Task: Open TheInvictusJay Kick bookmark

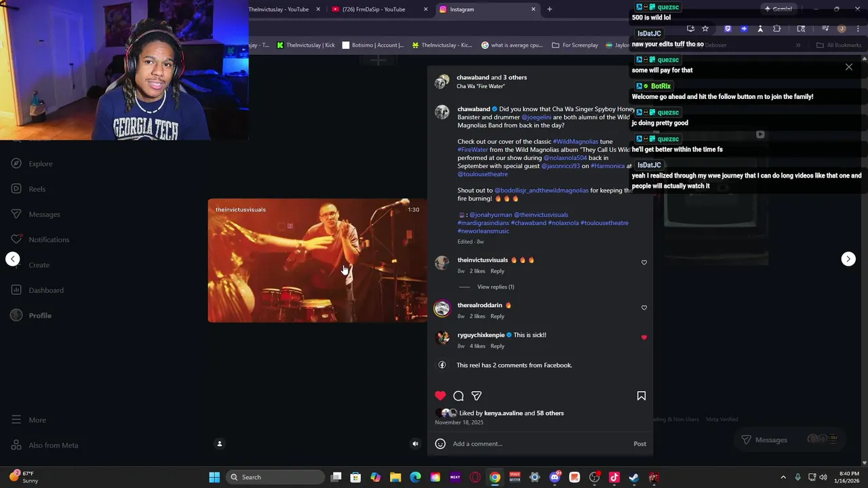Action: (x=306, y=45)
